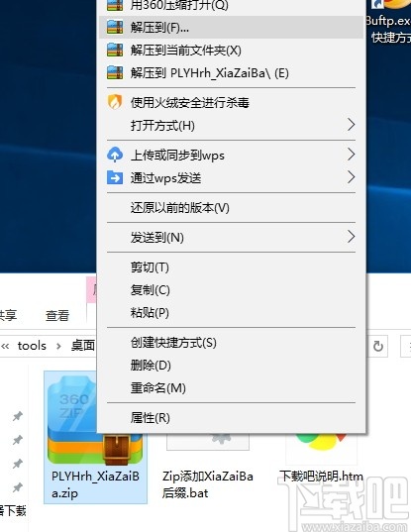This screenshot has height=532, width=411.
Task: Click tools in the address breadcrumb
Action: 32,346
